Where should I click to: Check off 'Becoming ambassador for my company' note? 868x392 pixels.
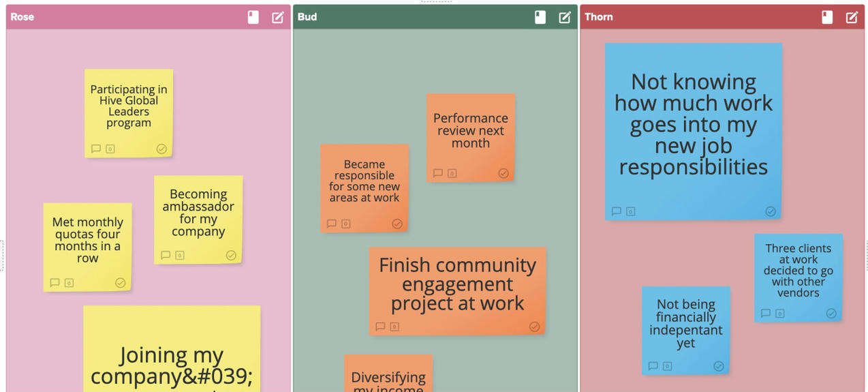point(231,256)
